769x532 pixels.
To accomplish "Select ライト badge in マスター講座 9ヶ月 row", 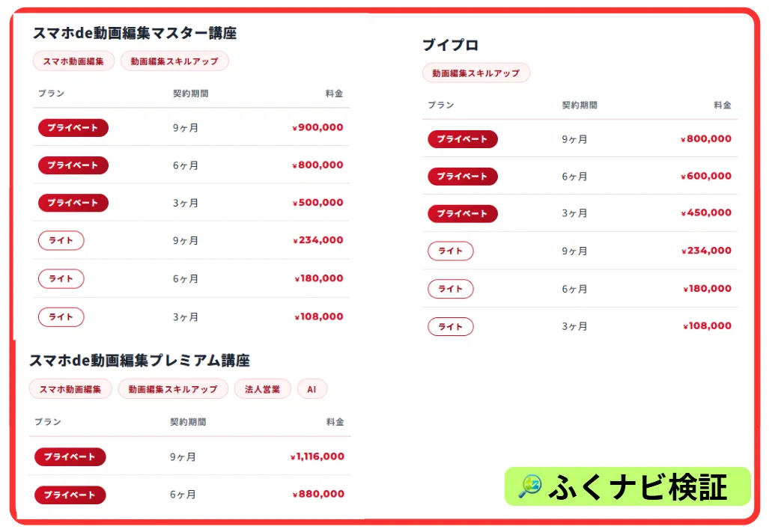I will tap(61, 240).
